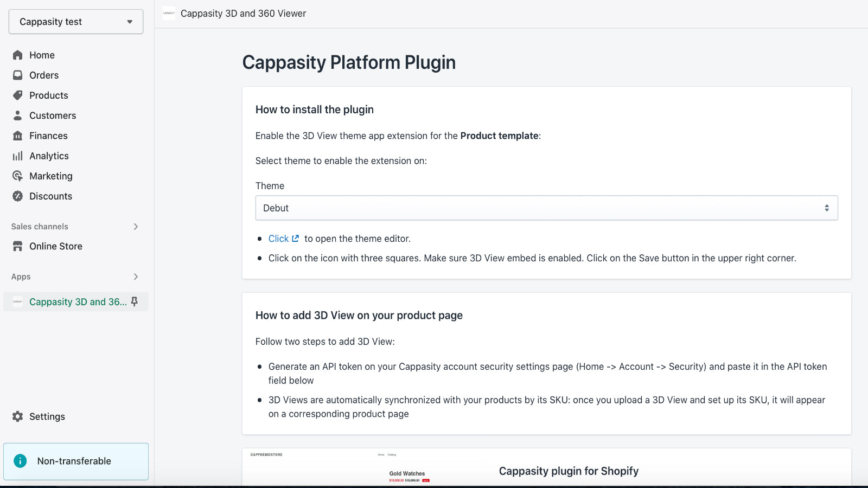Click the Analytics bar-chart icon
868x488 pixels.
click(x=18, y=156)
